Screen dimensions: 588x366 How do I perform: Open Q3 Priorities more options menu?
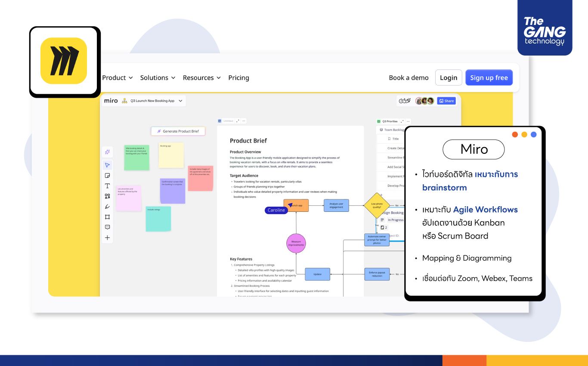tap(408, 121)
